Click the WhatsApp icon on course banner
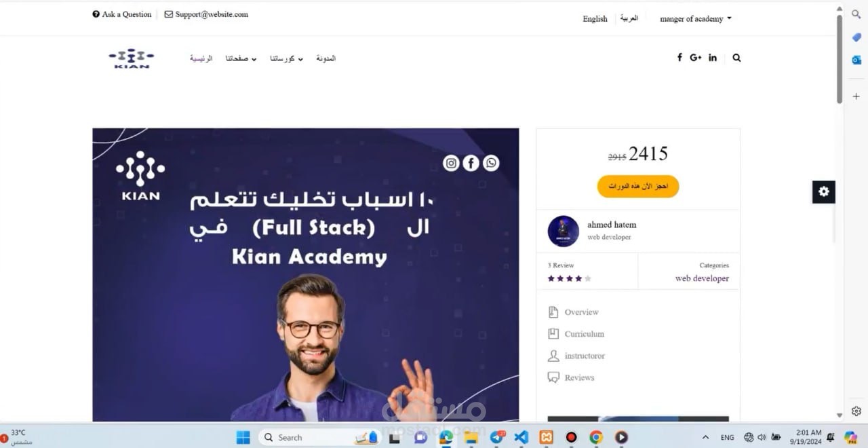This screenshot has height=448, width=868. [x=491, y=163]
